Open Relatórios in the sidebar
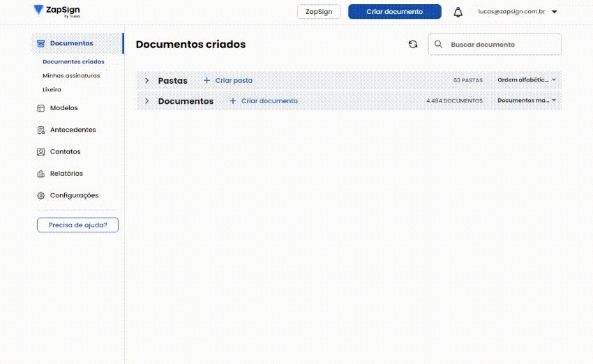Viewport: 593px width, 364px height. [x=66, y=174]
